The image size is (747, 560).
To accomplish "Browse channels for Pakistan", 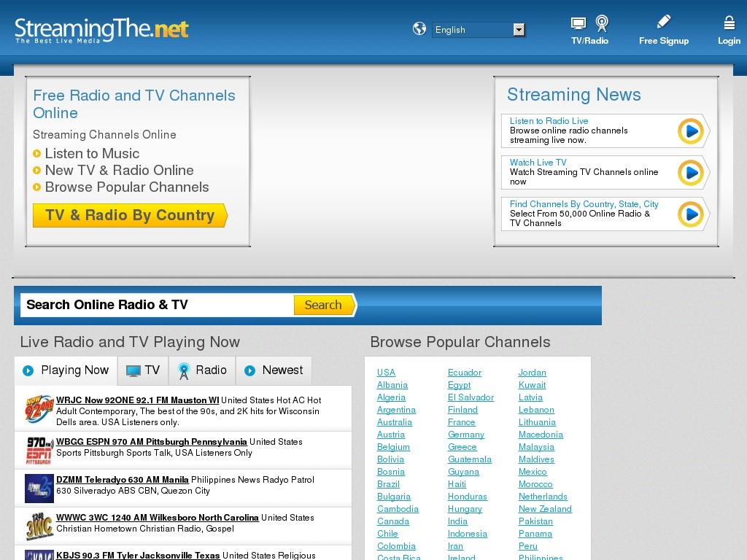I will click(535, 521).
